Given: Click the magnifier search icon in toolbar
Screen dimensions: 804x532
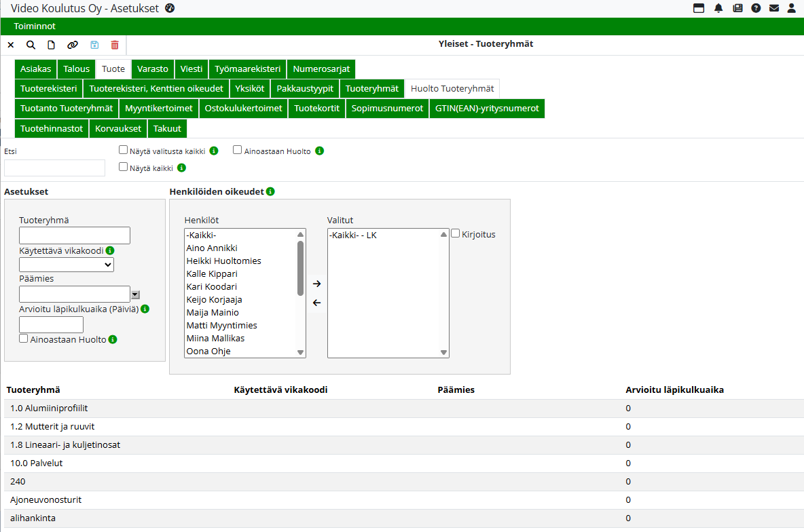Looking at the screenshot, I should [31, 45].
